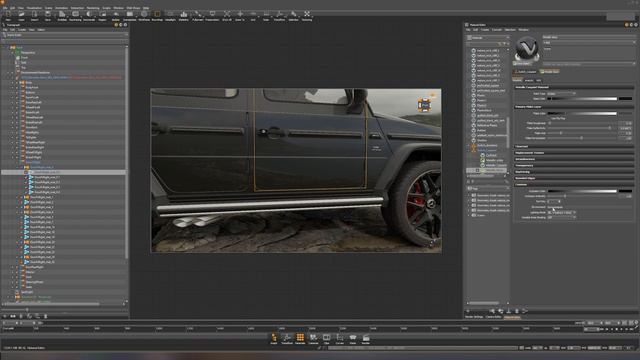Click the Show All toolbar icon

point(227,16)
